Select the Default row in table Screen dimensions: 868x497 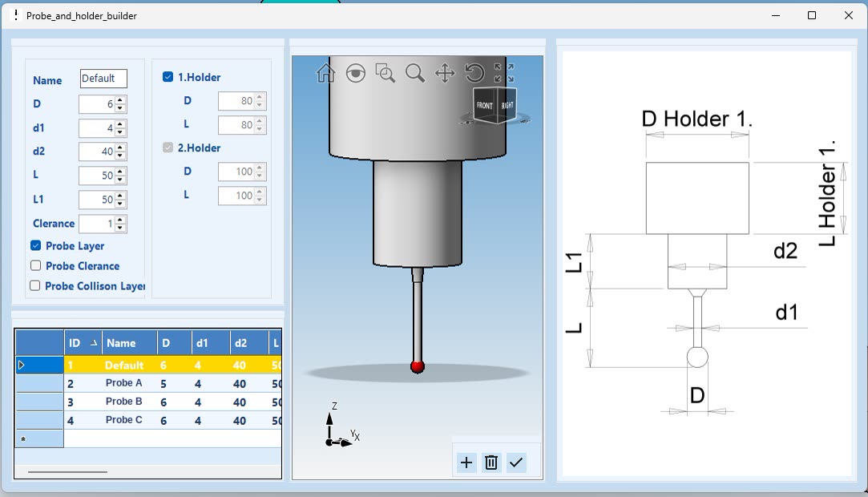coord(172,366)
